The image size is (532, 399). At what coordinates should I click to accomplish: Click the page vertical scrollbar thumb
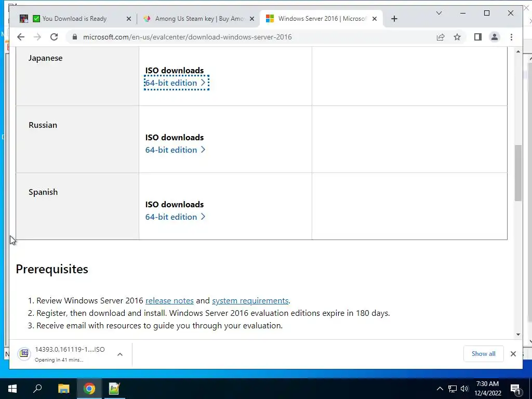click(518, 173)
